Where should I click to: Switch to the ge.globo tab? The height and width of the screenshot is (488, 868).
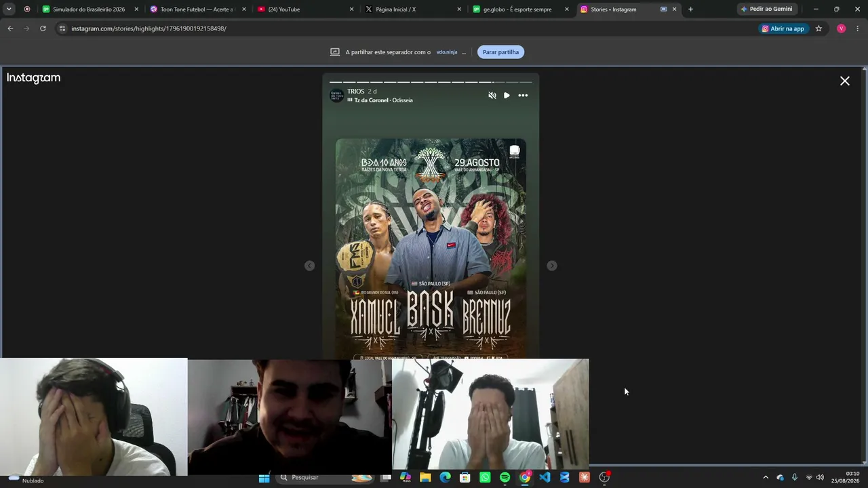point(519,9)
